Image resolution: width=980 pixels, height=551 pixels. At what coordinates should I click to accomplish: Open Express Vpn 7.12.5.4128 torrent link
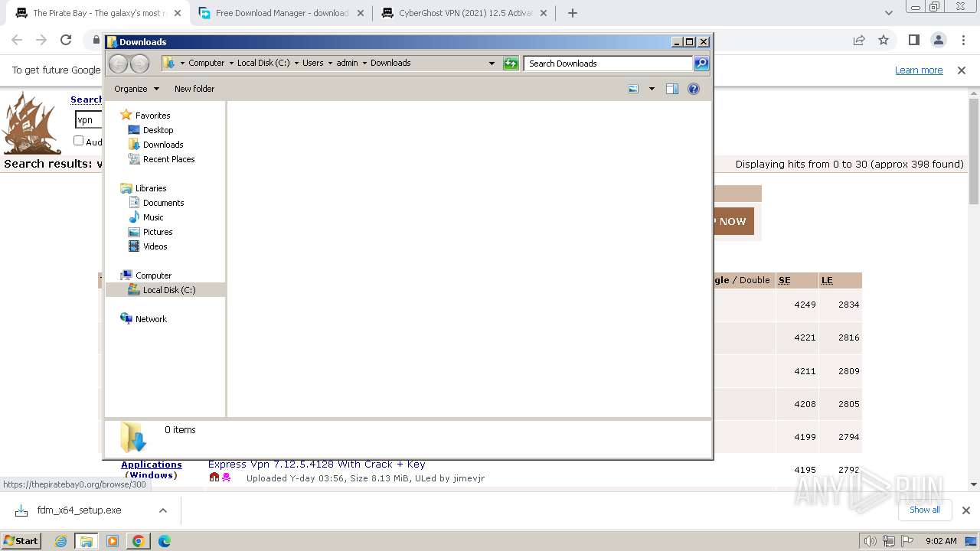point(317,464)
